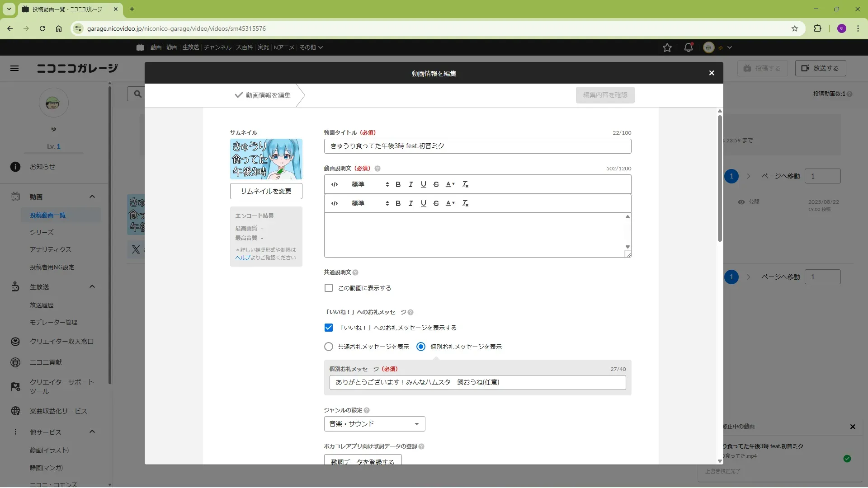The width and height of the screenshot is (868, 488).
Task: Click Italic icon in lower editor toolbar
Action: pyautogui.click(x=410, y=203)
